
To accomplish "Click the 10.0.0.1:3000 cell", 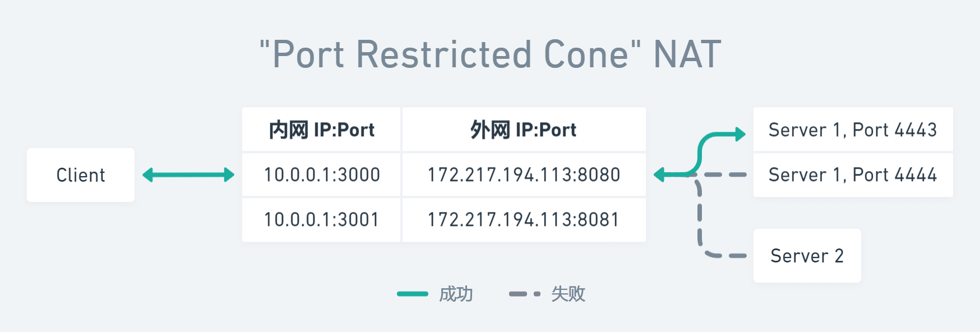I will pyautogui.click(x=321, y=175).
